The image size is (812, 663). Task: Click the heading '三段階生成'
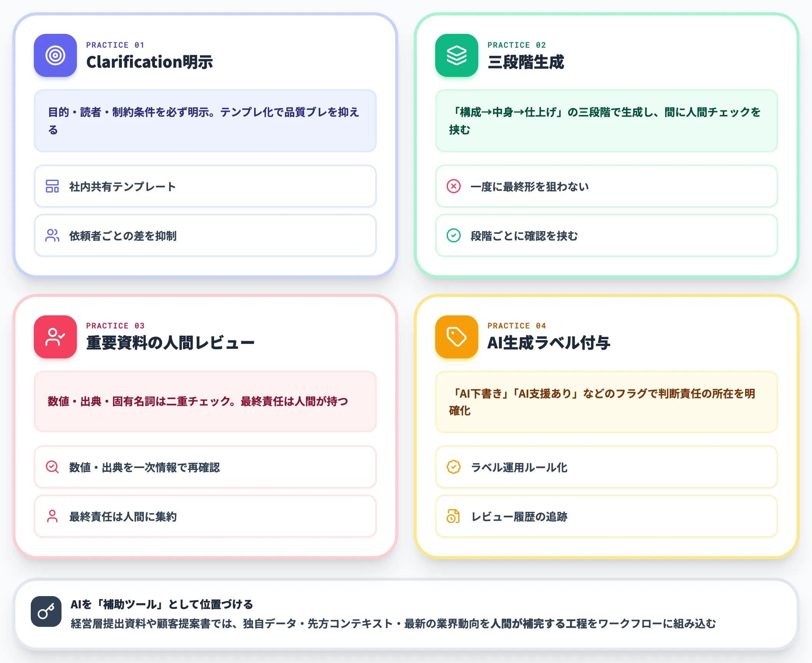coord(526,62)
